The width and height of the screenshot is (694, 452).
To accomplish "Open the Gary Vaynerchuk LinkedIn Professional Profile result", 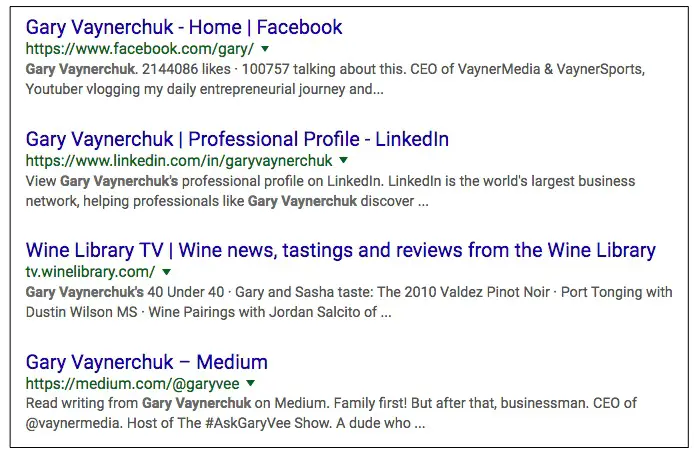I will pos(237,139).
